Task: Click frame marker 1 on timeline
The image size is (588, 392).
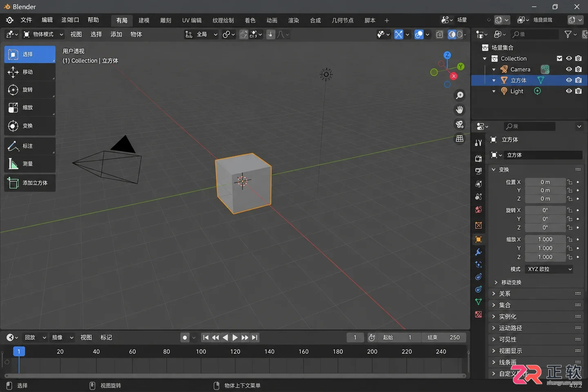Action: click(x=19, y=352)
